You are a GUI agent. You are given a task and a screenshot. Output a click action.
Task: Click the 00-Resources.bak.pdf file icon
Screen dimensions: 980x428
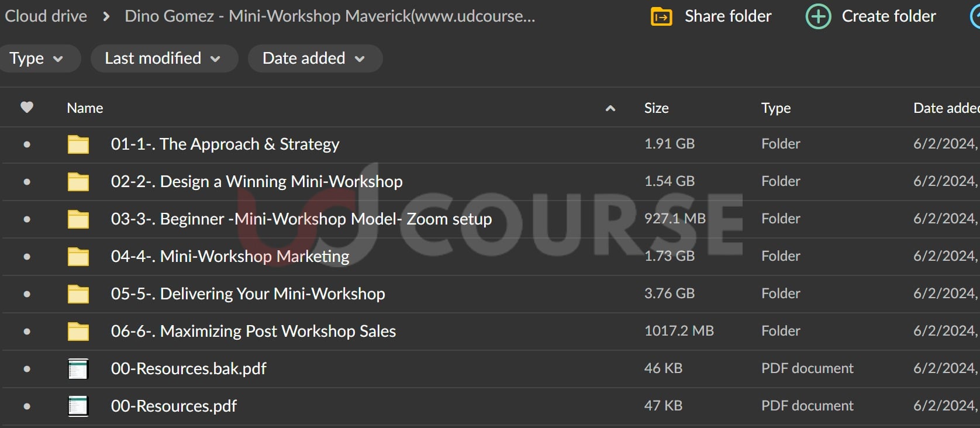[78, 369]
